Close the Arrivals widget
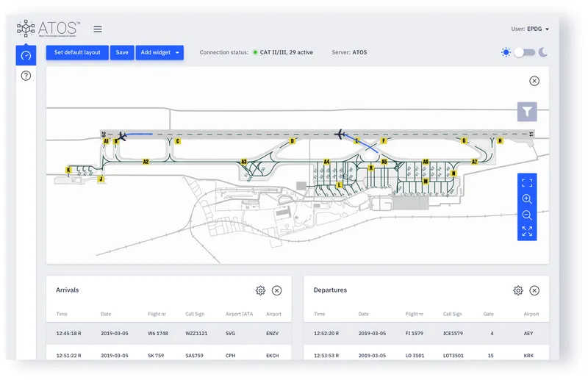588x380 pixels. 277,290
